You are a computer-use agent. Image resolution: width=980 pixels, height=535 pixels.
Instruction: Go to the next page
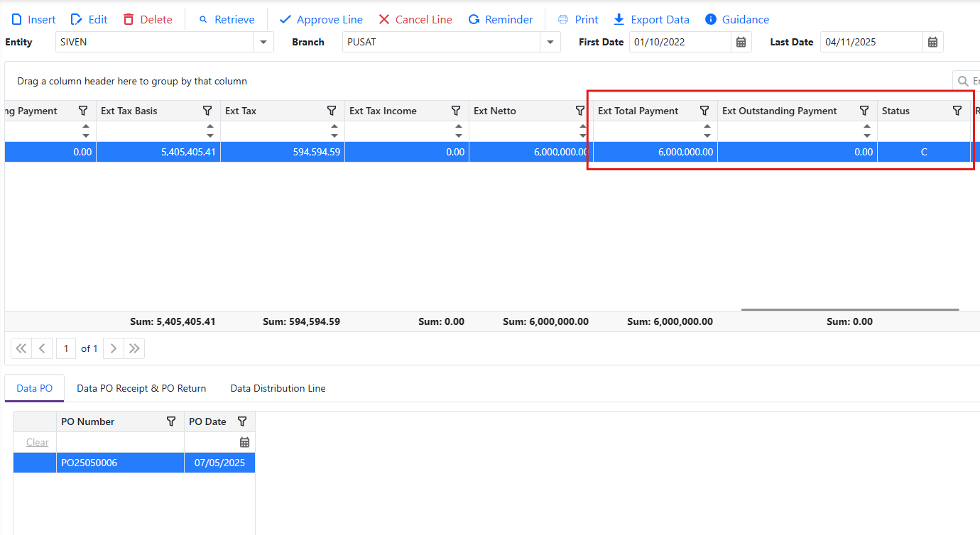[x=114, y=348]
